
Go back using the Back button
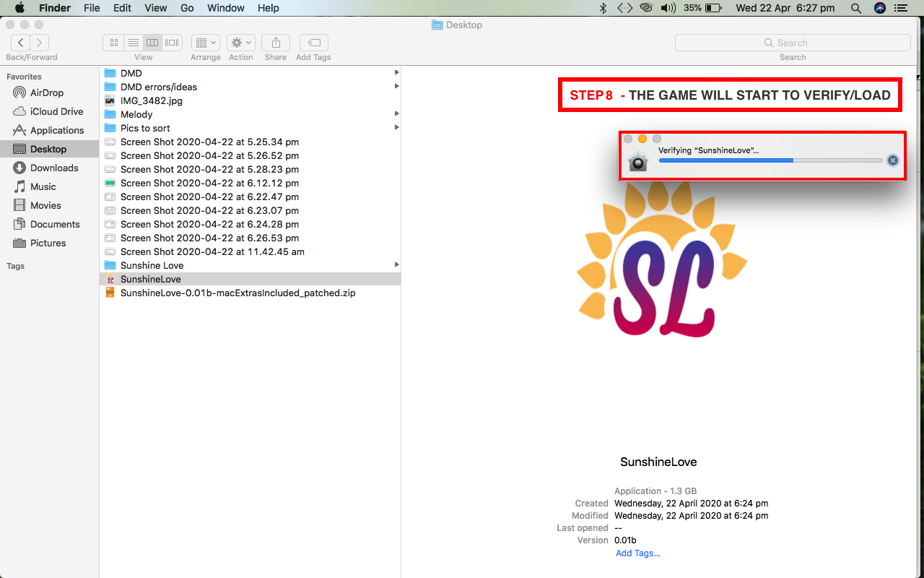[x=20, y=43]
